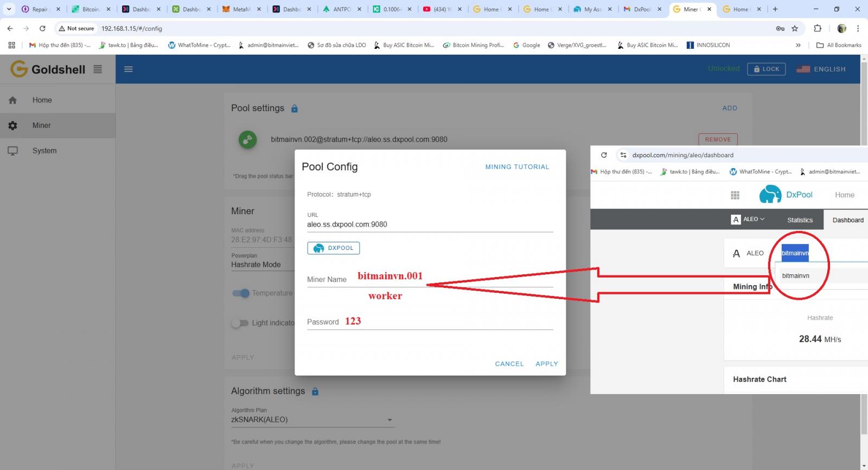The height and width of the screenshot is (470, 868).
Task: Click the Not secure site badge
Action: (x=76, y=28)
